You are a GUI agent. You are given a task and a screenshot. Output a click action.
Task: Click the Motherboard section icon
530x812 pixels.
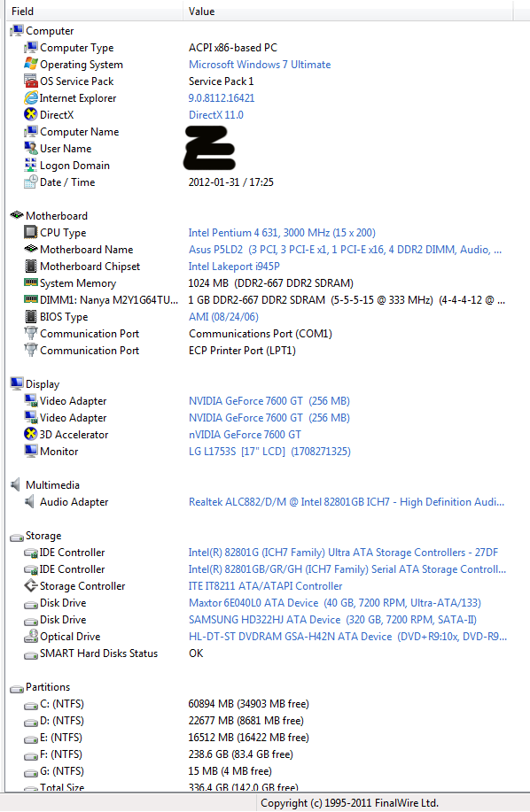[x=17, y=215]
